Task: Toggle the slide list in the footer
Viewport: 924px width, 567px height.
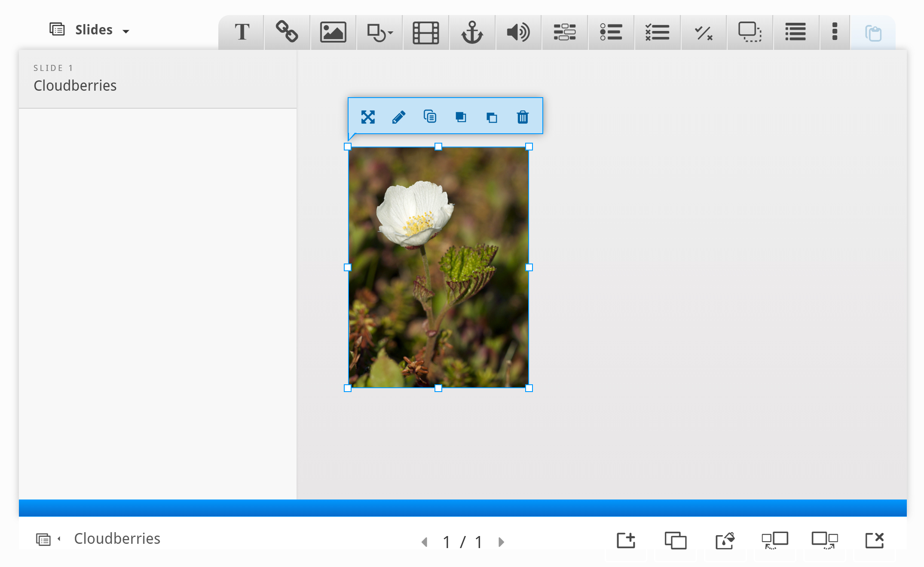Action: (48, 539)
